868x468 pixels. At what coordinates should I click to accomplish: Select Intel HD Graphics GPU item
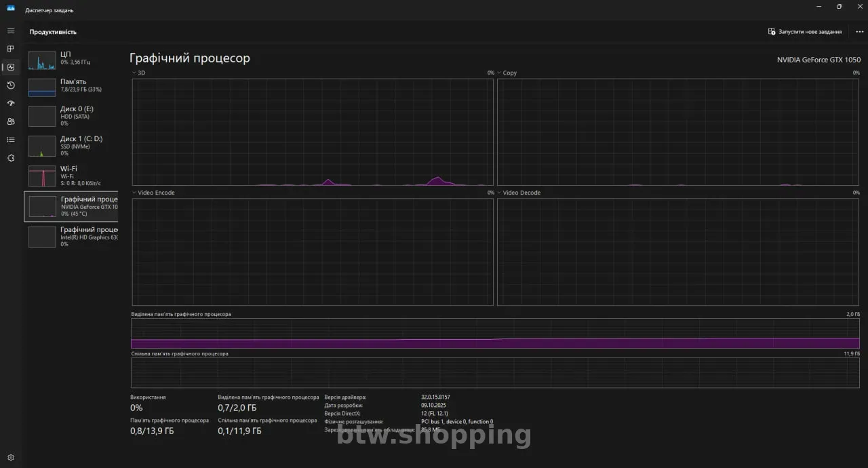coord(71,236)
